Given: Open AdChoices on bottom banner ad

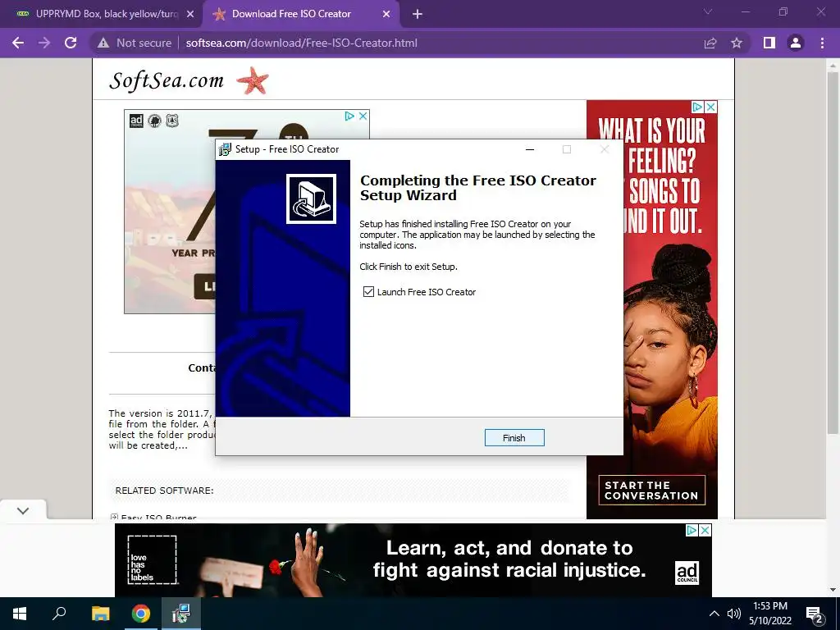Looking at the screenshot, I should click(692, 531).
